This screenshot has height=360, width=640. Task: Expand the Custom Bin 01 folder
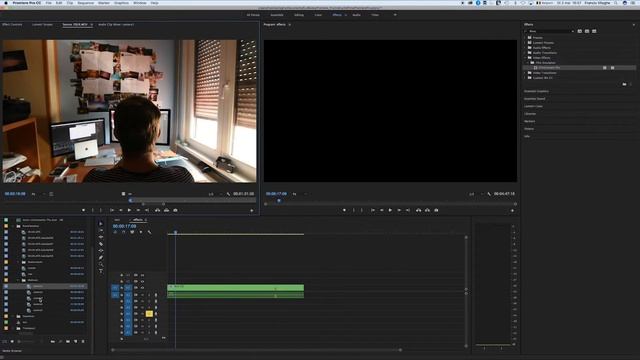click(x=525, y=78)
